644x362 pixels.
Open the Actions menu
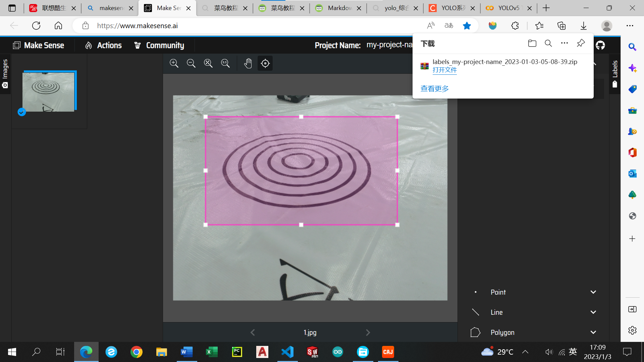pyautogui.click(x=103, y=45)
